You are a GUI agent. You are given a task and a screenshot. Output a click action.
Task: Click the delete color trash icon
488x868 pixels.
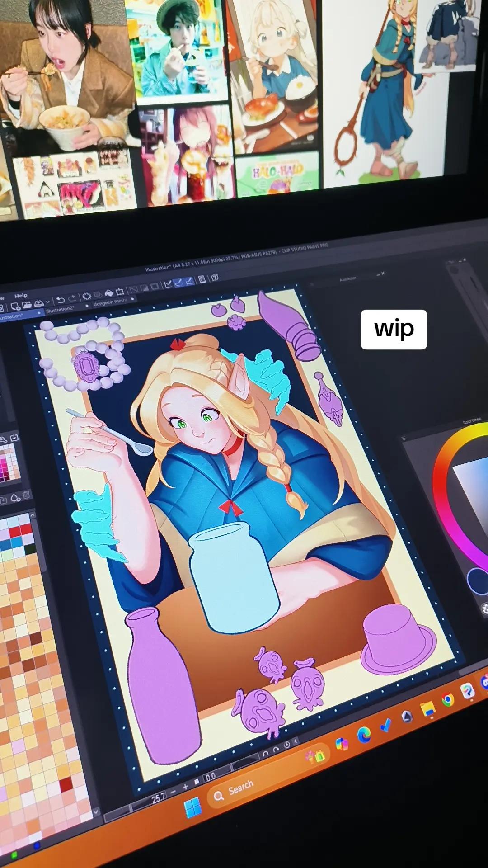(26, 495)
